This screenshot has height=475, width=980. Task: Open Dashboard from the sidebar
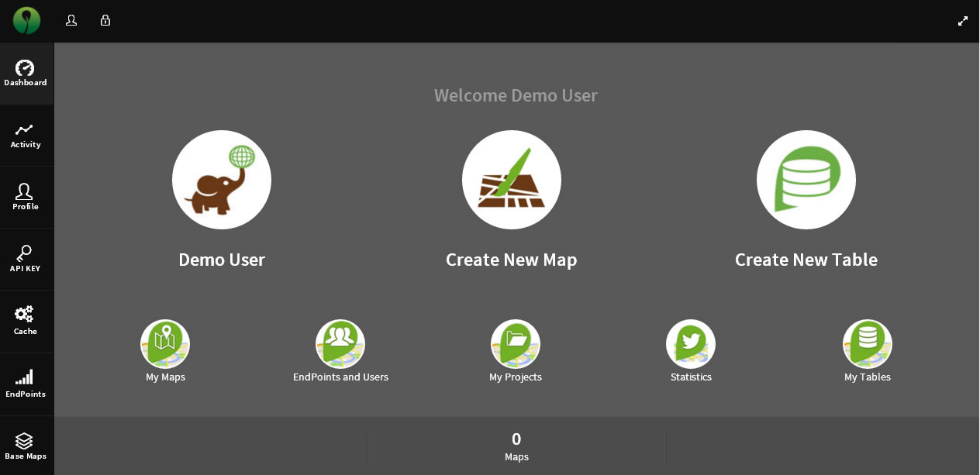coord(26,74)
